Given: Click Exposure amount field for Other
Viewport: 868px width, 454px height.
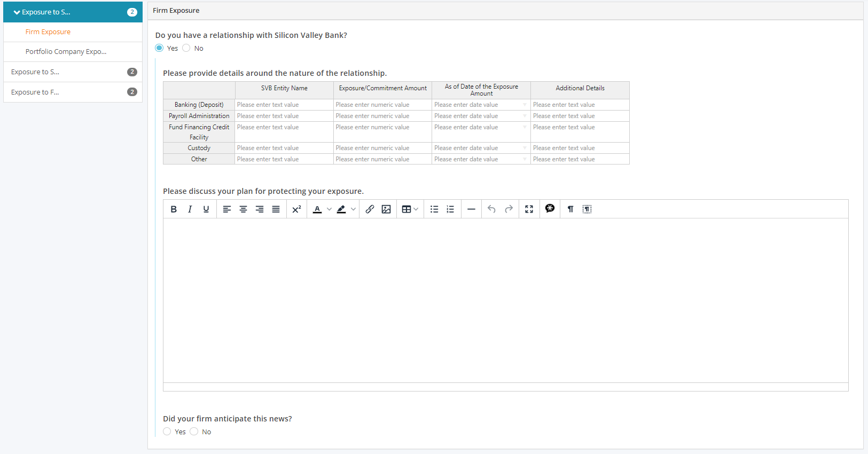Looking at the screenshot, I should pyautogui.click(x=383, y=159).
